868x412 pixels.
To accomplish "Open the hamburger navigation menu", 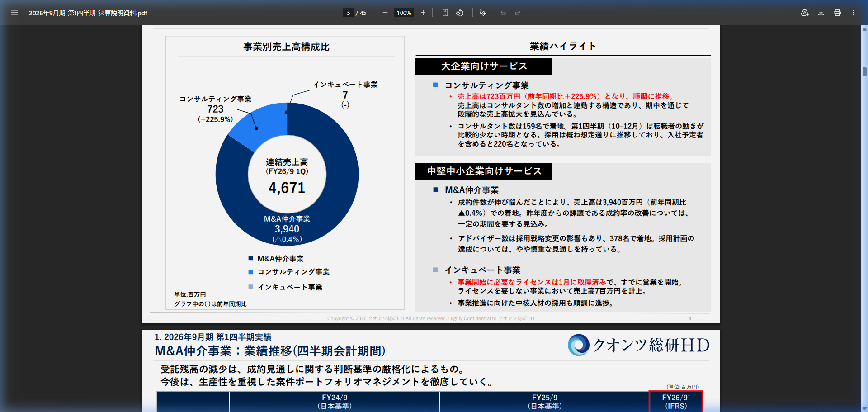I will (x=14, y=13).
